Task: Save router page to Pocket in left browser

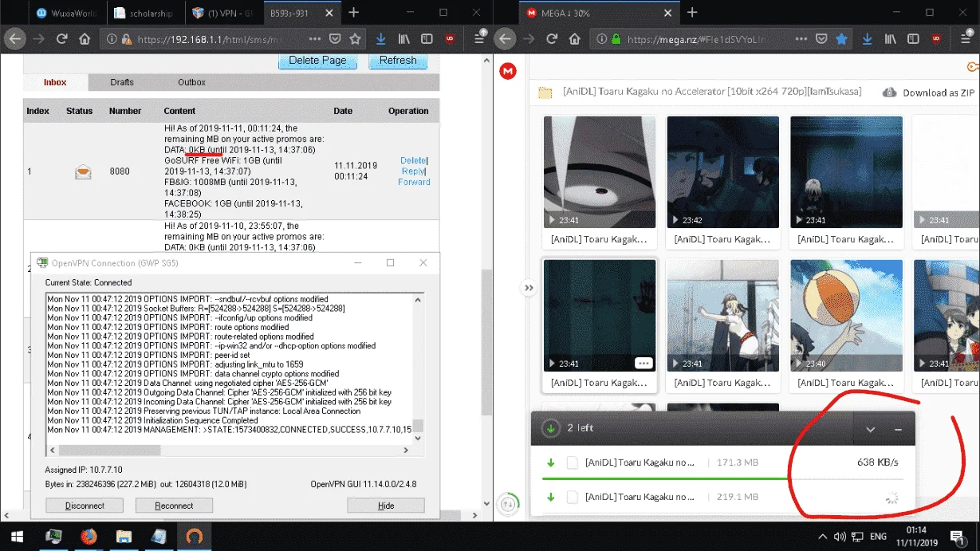Action: point(336,39)
